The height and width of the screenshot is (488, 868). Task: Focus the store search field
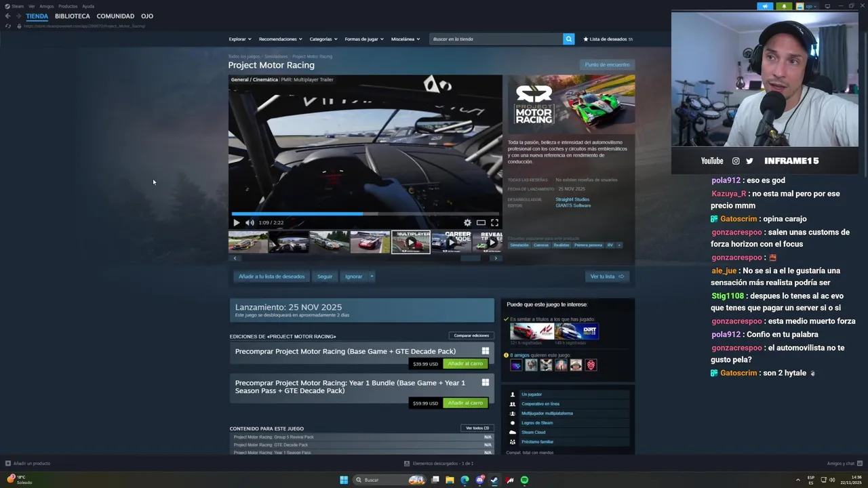tap(496, 39)
